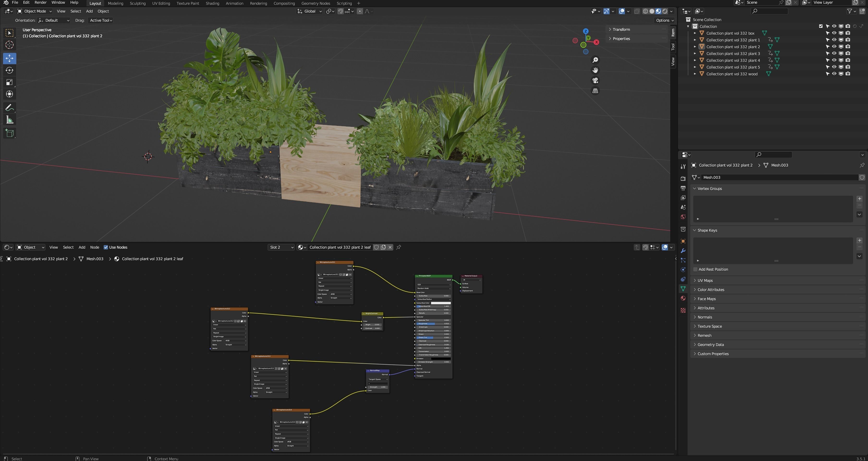Open the Output properties tab
Image resolution: width=868 pixels, height=461 pixels.
pyautogui.click(x=683, y=188)
